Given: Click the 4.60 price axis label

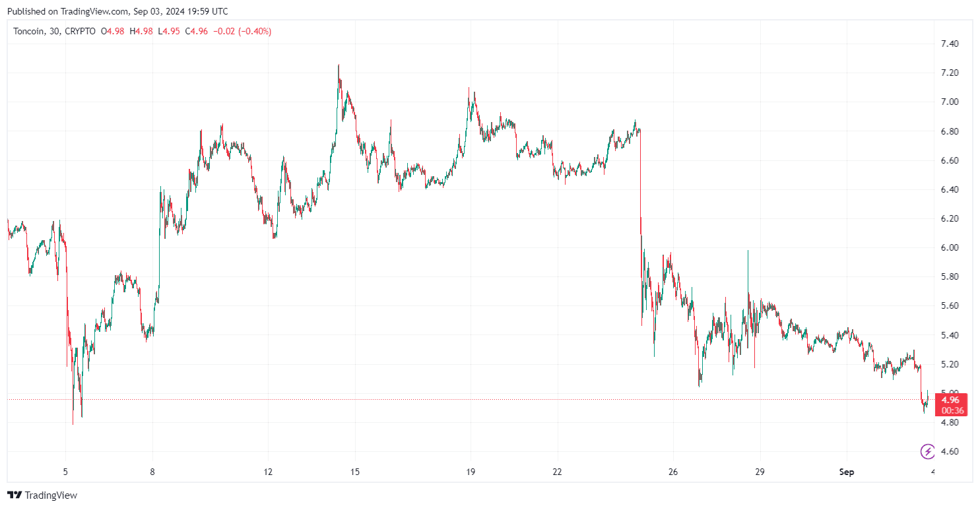Looking at the screenshot, I should pyautogui.click(x=950, y=451).
